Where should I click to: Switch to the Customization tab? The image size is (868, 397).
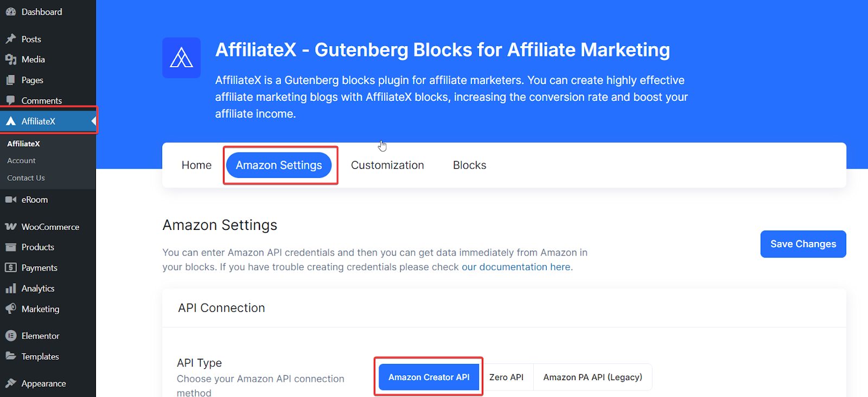(x=387, y=165)
